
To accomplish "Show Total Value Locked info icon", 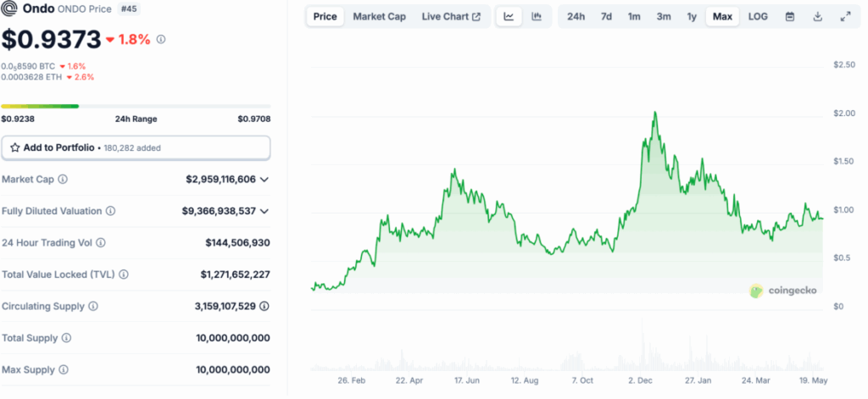I will point(124,274).
